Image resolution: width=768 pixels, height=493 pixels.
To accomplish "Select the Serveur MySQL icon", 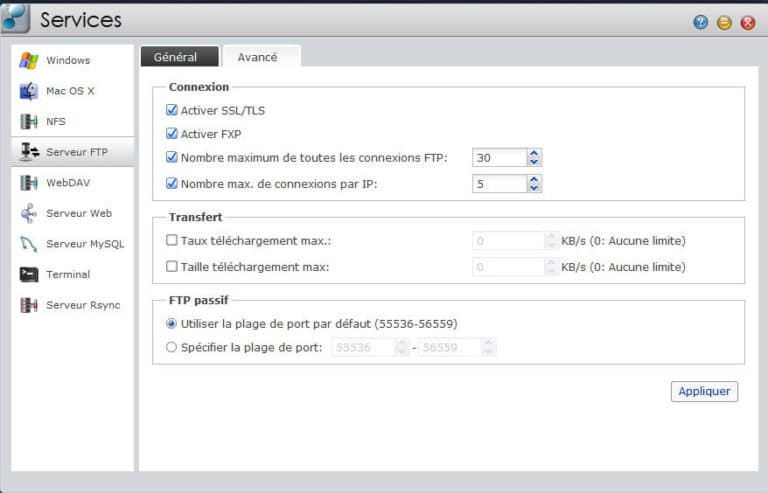I will coord(29,244).
